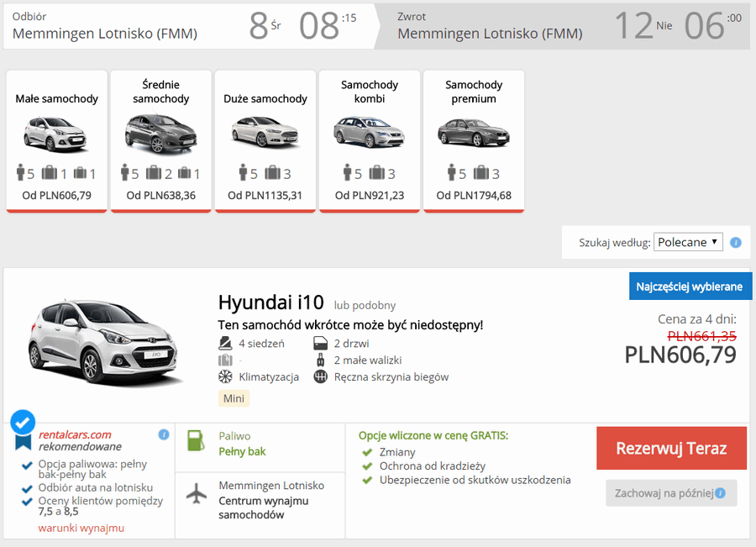756x547 pixels.
Task: Click pickup date 8 Śr
Action: tap(265, 25)
